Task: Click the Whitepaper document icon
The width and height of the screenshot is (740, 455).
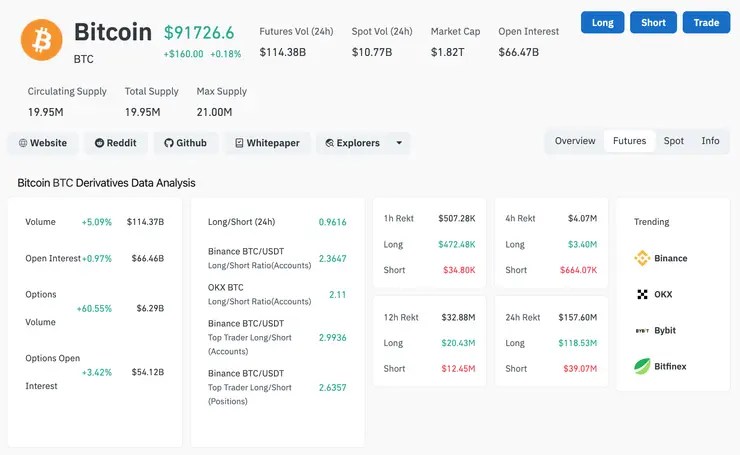Action: [x=239, y=143]
